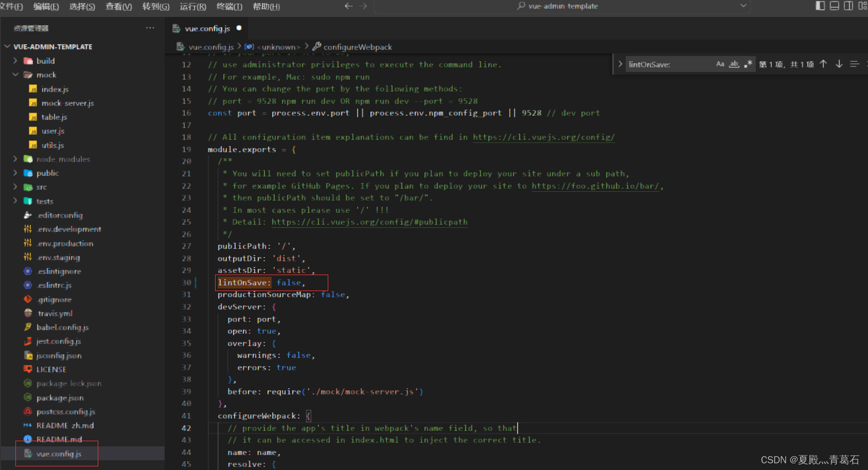Open explorer more actions ellipsis

tap(150, 28)
